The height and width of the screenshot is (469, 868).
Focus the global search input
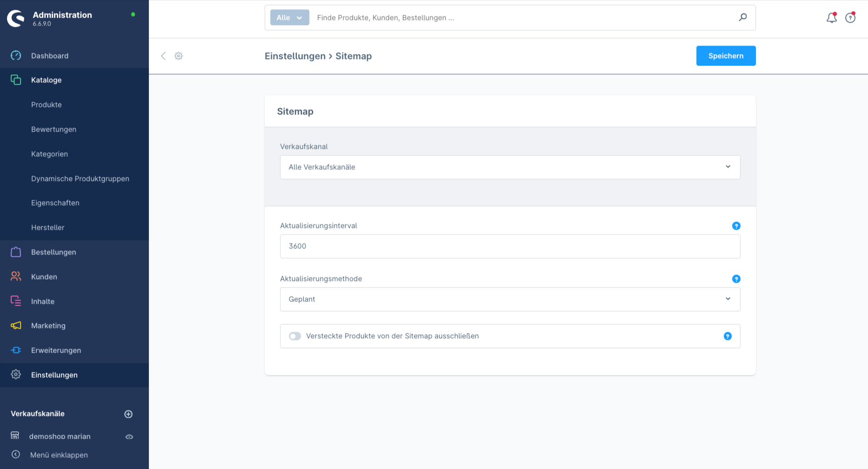click(523, 18)
